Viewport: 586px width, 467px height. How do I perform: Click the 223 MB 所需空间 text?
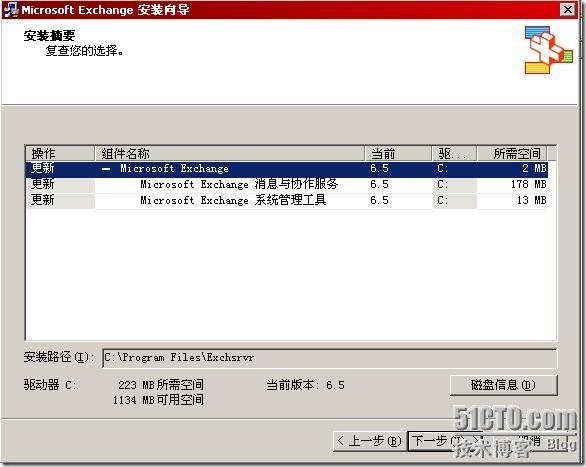[161, 385]
